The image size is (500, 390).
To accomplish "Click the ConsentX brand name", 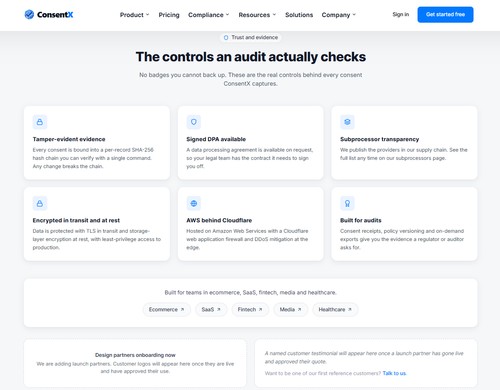I will point(55,15).
